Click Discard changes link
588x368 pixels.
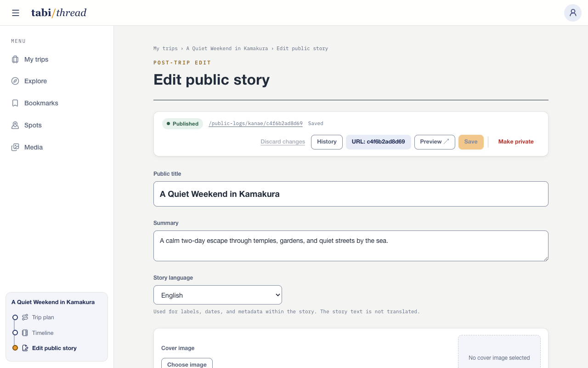283,142
